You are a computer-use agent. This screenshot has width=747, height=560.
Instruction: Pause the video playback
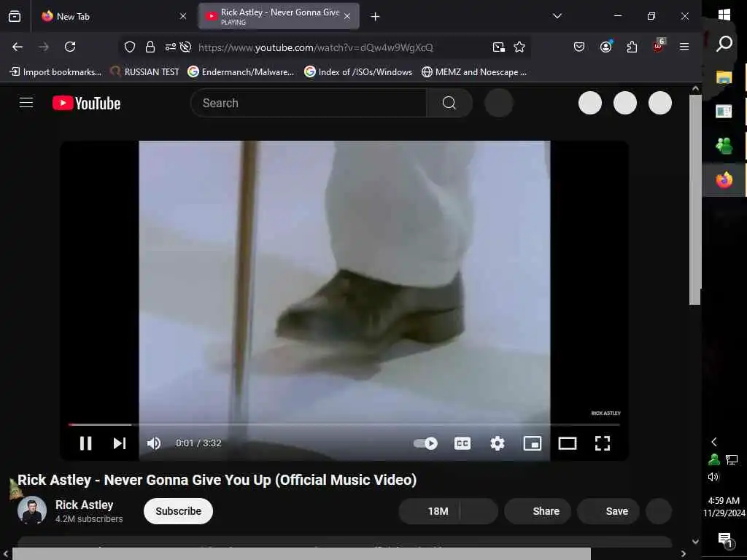point(86,443)
